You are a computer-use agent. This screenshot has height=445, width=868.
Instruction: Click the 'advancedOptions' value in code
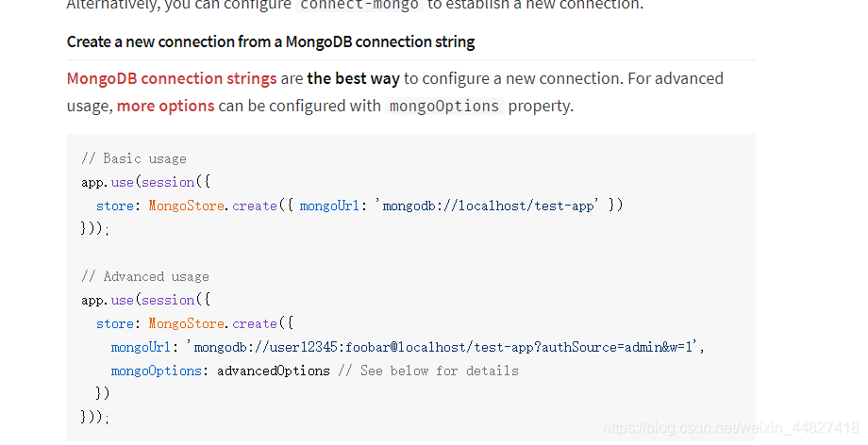tap(274, 371)
